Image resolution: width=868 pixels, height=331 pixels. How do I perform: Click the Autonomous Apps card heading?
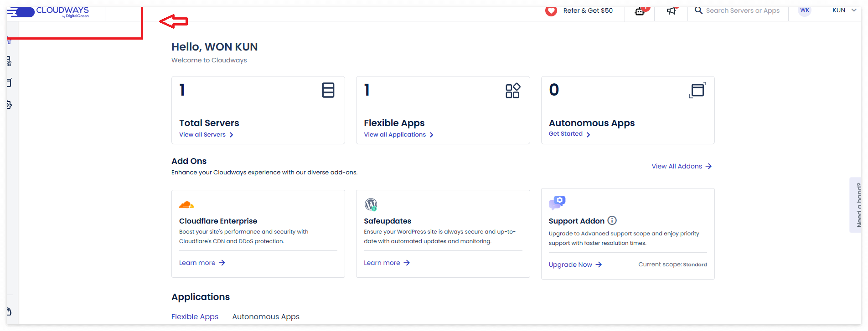[592, 123]
